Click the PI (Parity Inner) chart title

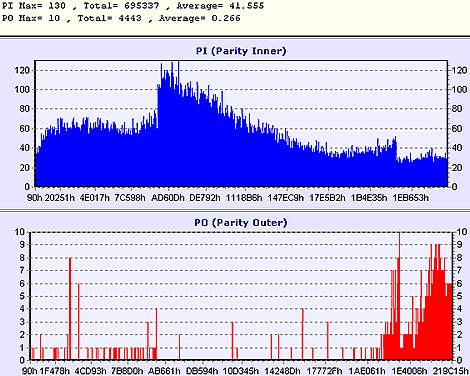pyautogui.click(x=241, y=51)
